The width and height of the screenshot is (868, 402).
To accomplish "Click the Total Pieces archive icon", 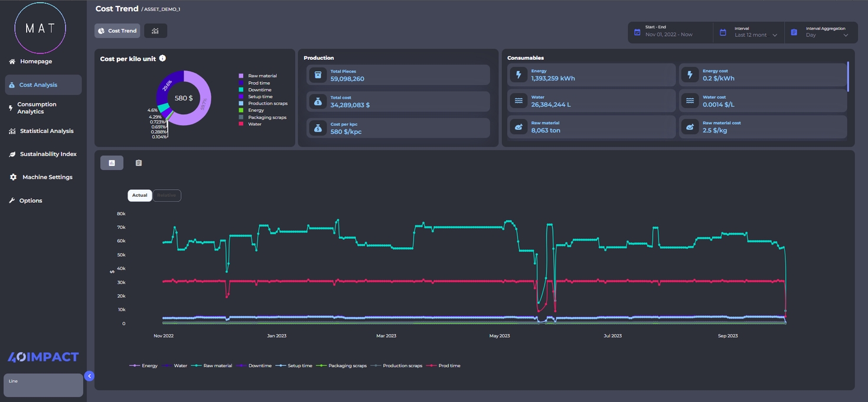I will pyautogui.click(x=318, y=75).
